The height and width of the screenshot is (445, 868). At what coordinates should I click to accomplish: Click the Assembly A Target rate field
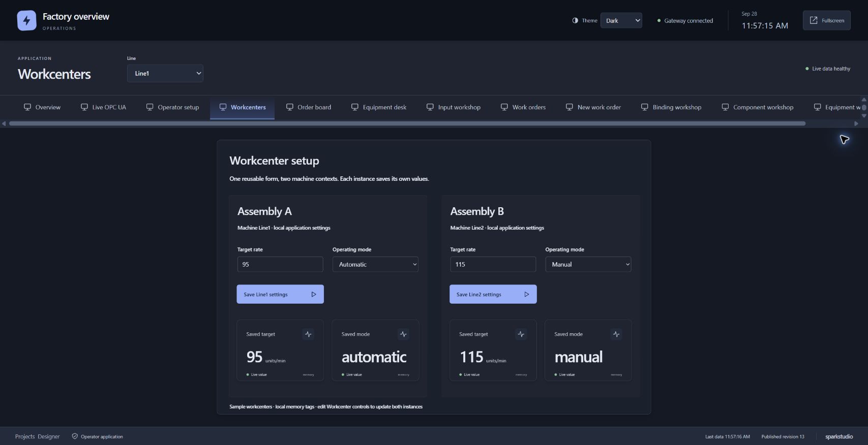tap(280, 264)
